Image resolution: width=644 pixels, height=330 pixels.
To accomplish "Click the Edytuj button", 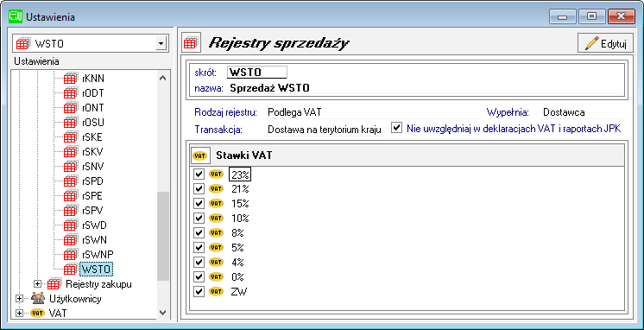I will 605,43.
